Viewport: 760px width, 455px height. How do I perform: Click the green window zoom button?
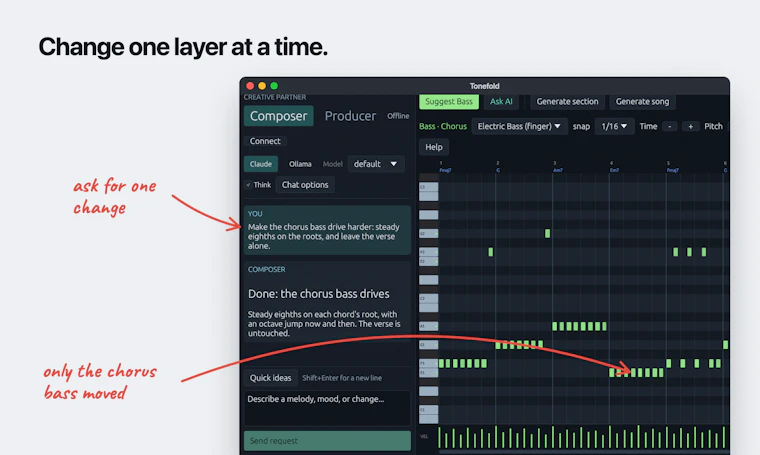click(274, 86)
